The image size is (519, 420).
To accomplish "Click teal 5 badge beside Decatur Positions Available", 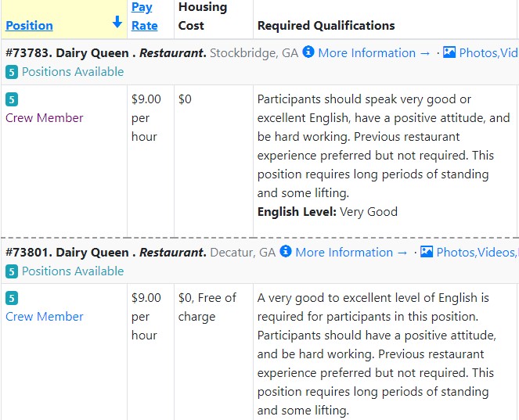I will [12, 271].
